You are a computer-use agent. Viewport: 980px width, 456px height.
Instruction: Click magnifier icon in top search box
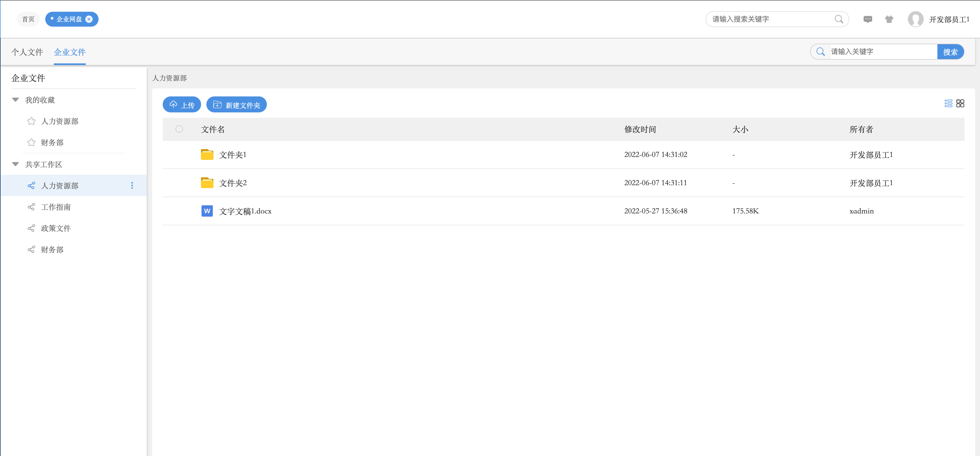[x=839, y=19]
